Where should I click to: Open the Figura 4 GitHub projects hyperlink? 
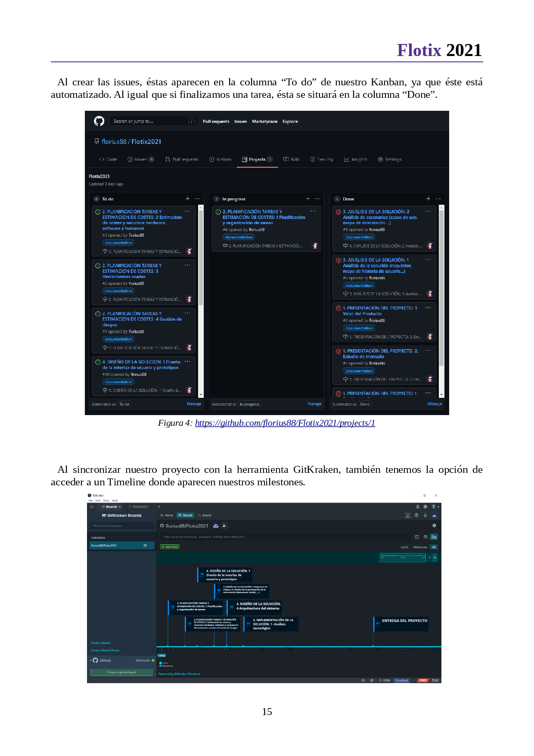pyautogui.click(x=285, y=423)
